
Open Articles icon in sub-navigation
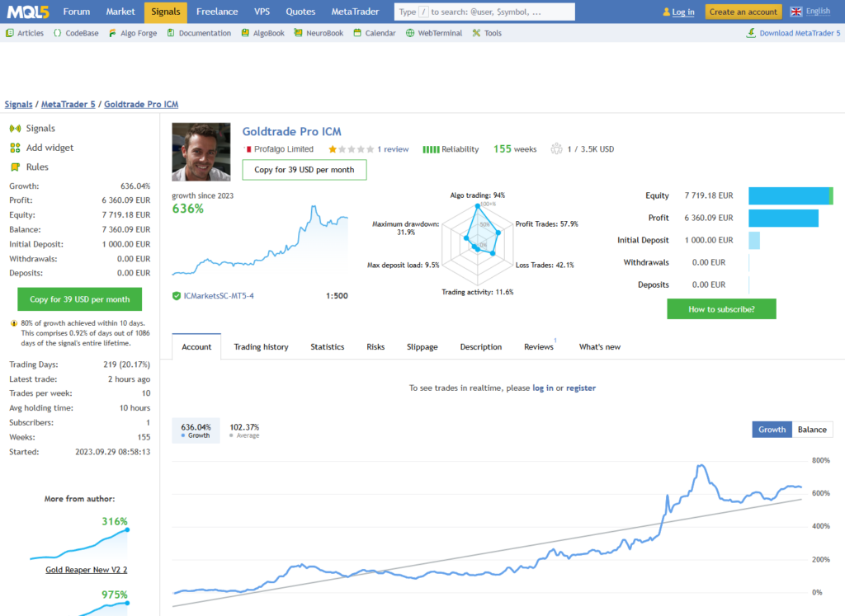pyautogui.click(x=10, y=33)
